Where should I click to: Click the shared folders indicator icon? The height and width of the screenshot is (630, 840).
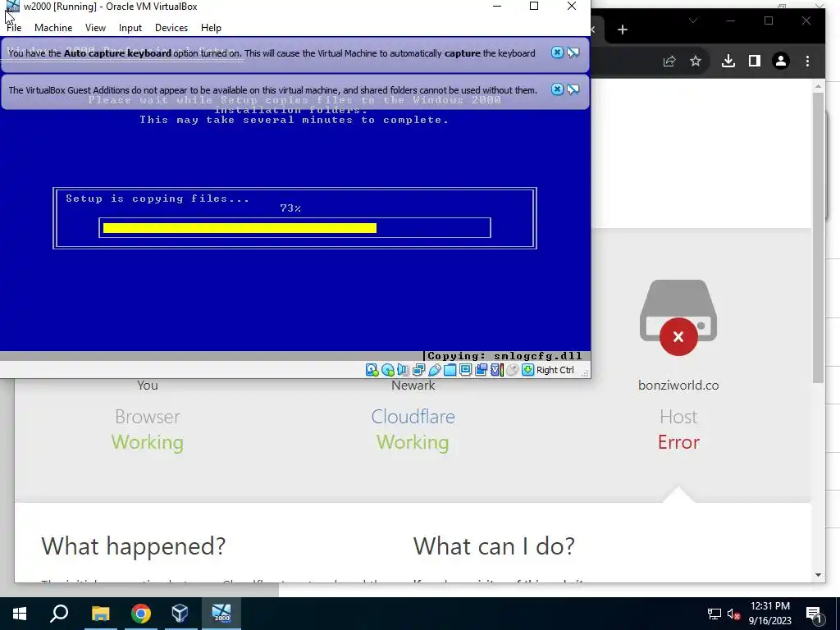(x=450, y=370)
